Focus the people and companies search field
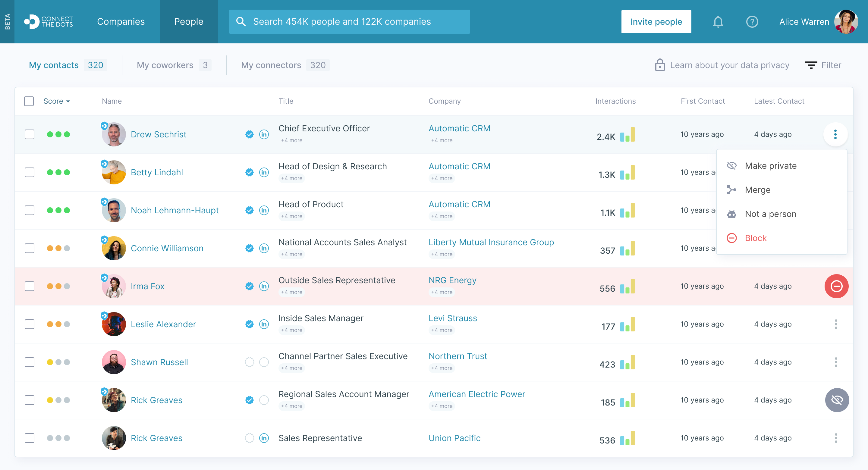Image resolution: width=868 pixels, height=470 pixels. tap(349, 22)
